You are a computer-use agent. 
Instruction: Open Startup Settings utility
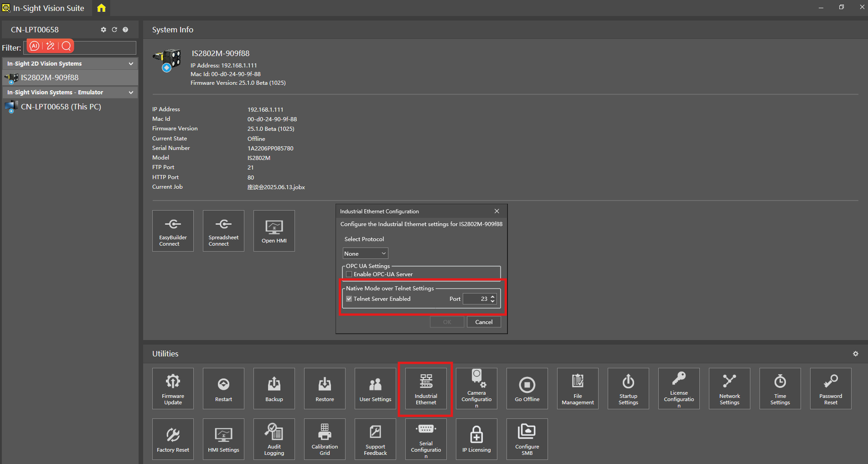628,388
